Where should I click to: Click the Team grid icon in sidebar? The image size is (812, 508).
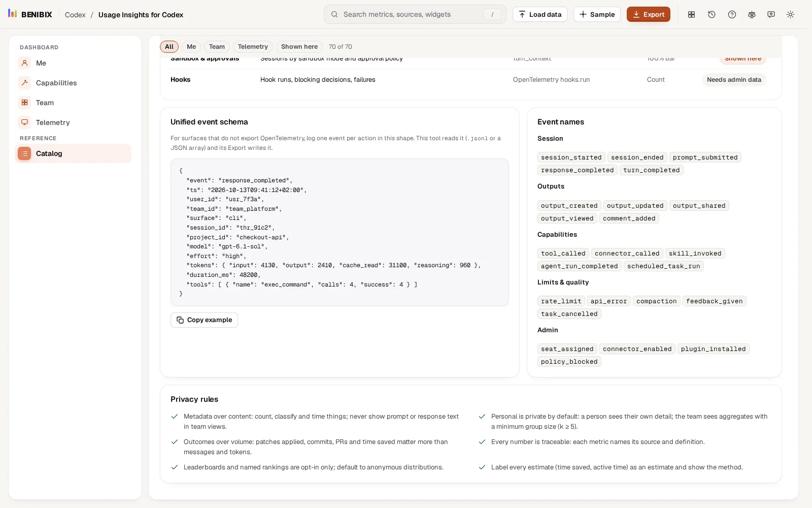(24, 103)
